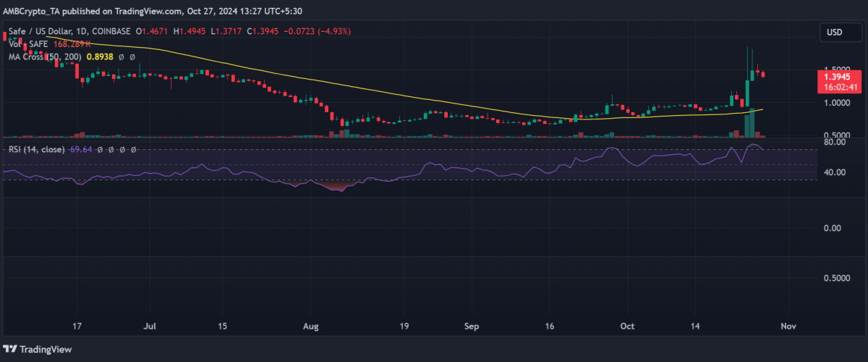Click the tallest green volume bar
Viewport: 868px width, 362px height.
coord(752,123)
